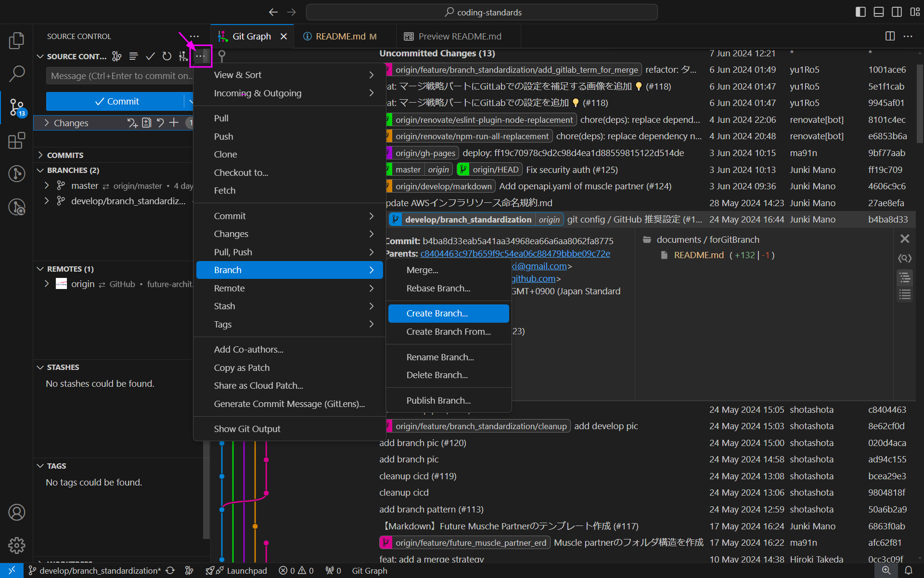Image resolution: width=924 pixels, height=578 pixels.
Task: Select Create Branch... in submenu
Action: tap(449, 313)
